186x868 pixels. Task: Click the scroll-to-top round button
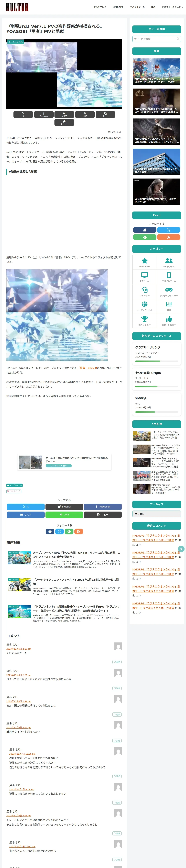coord(181,549)
